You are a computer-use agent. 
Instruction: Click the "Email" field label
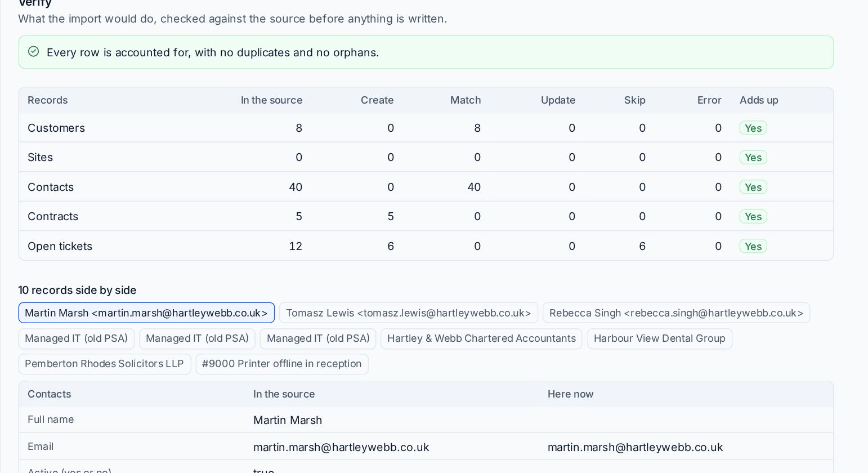pos(41,447)
